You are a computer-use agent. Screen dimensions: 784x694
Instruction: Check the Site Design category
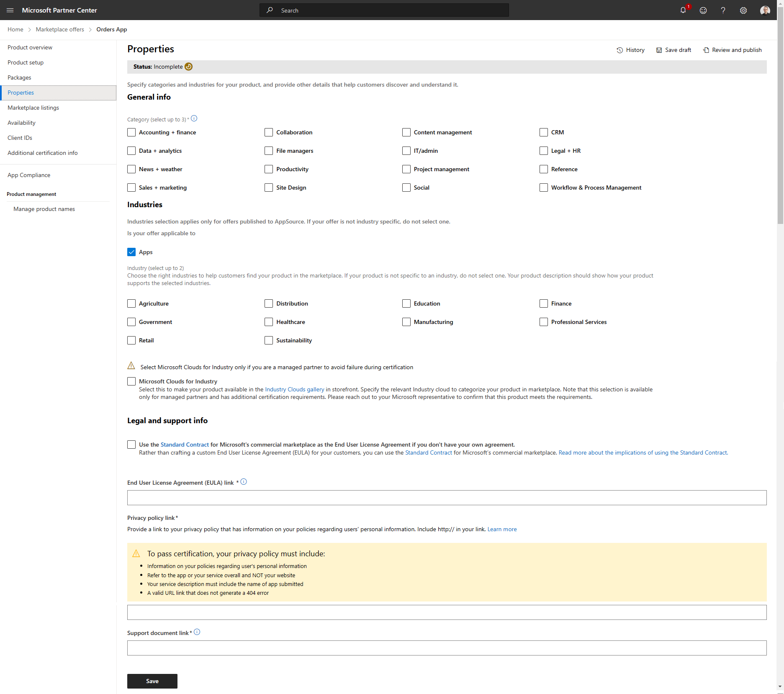[x=269, y=188]
